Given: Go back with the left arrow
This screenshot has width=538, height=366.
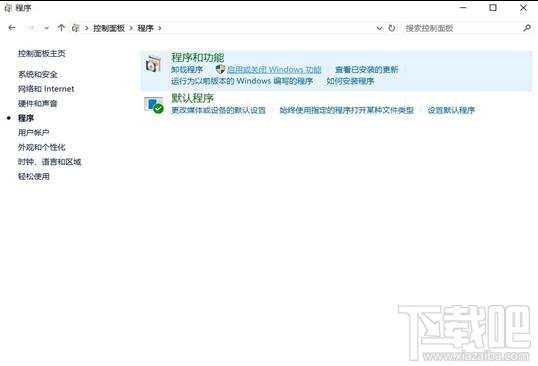Looking at the screenshot, I should click(x=12, y=28).
